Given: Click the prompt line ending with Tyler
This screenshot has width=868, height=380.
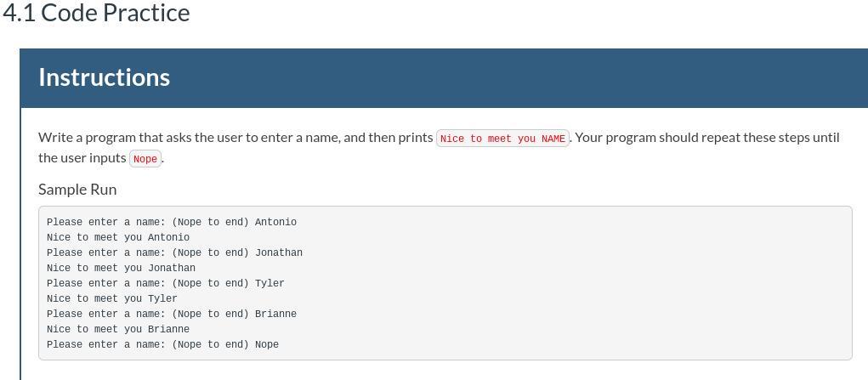Looking at the screenshot, I should [166, 283].
